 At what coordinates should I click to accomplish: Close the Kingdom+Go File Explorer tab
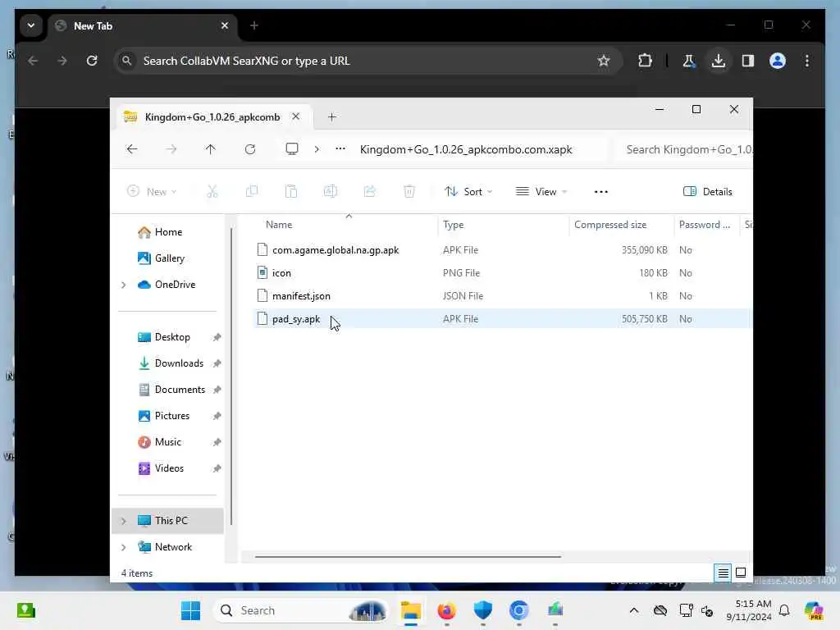pyautogui.click(x=295, y=116)
